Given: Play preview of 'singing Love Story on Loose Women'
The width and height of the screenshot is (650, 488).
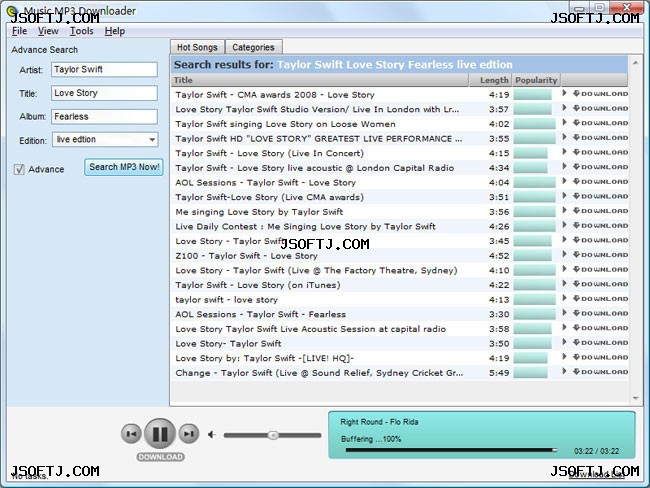Looking at the screenshot, I should pyautogui.click(x=564, y=122).
